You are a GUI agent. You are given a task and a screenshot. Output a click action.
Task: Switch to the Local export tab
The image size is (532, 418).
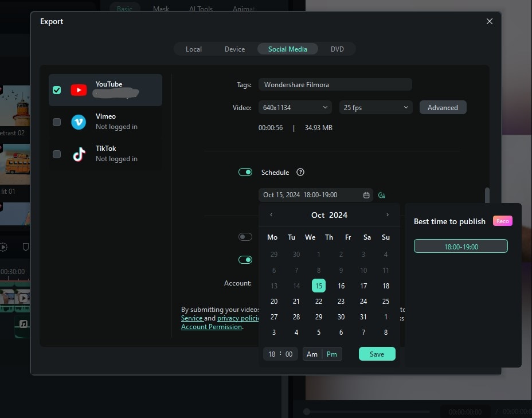pos(194,49)
